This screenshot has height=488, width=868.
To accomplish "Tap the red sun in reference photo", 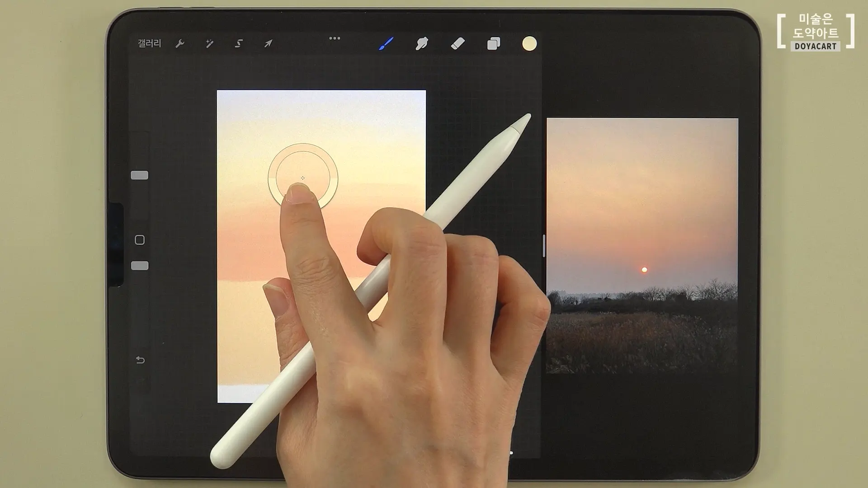I will [644, 270].
